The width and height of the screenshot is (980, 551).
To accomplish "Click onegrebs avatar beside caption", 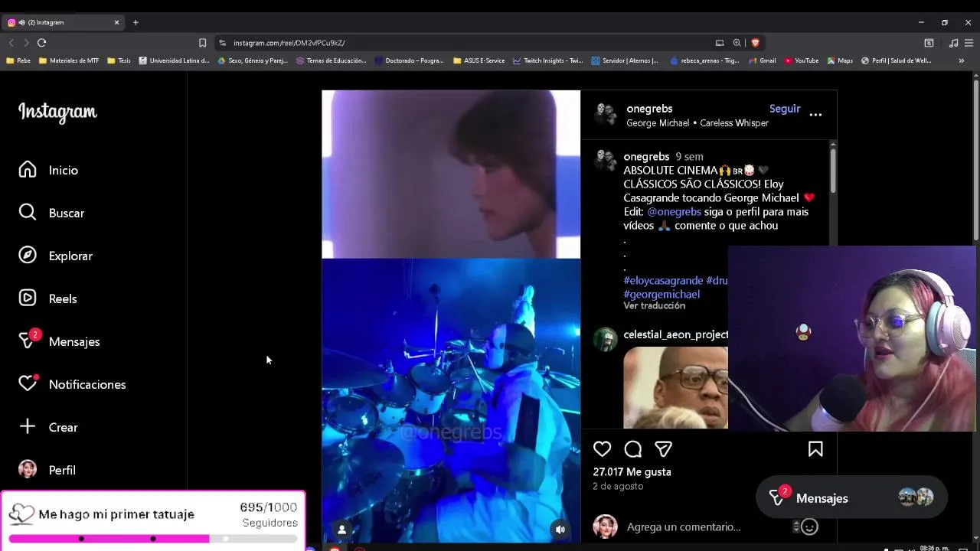I will pos(606,161).
